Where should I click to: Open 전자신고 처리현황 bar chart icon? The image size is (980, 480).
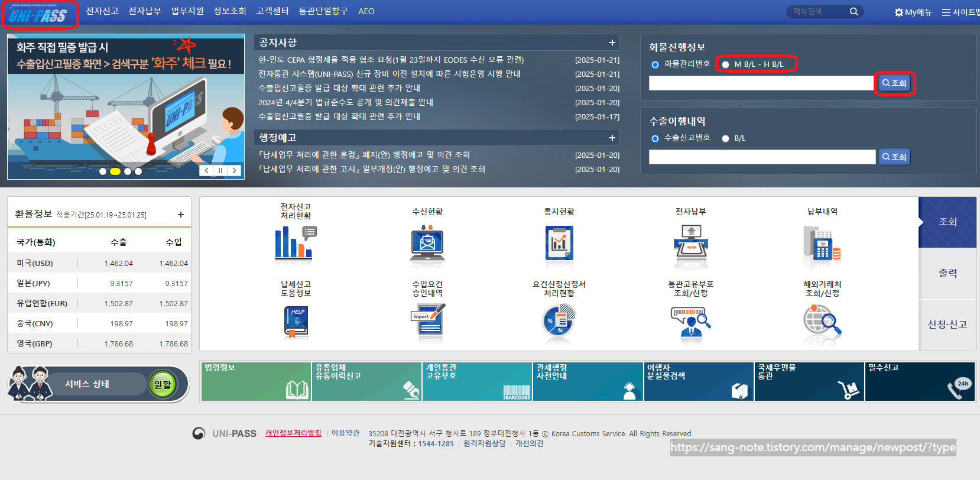click(x=296, y=243)
